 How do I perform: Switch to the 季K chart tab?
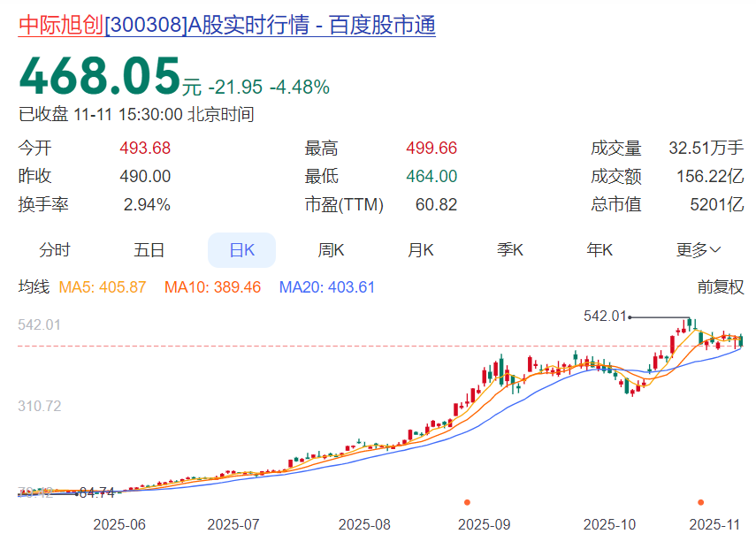[510, 250]
